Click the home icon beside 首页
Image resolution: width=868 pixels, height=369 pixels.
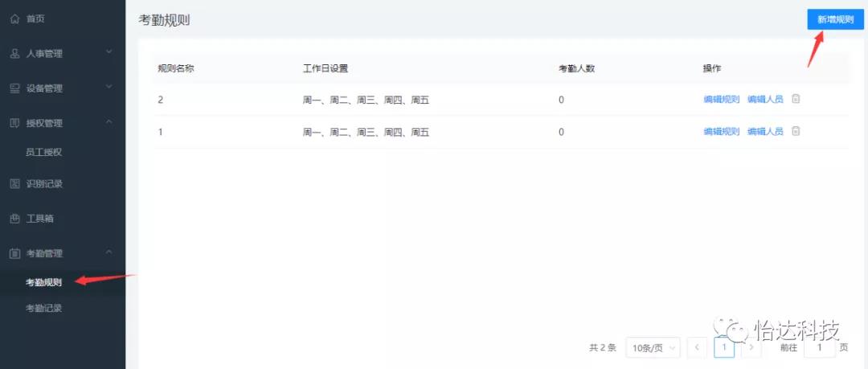(15, 18)
